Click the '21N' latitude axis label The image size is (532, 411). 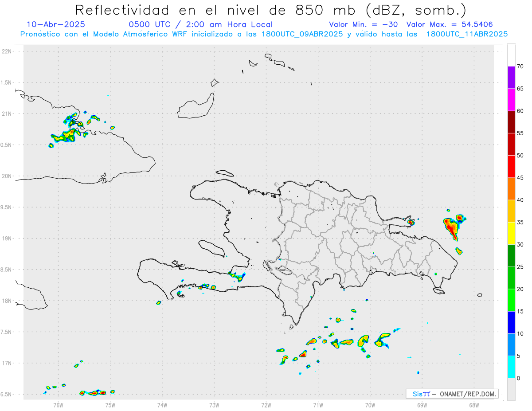tap(7, 114)
